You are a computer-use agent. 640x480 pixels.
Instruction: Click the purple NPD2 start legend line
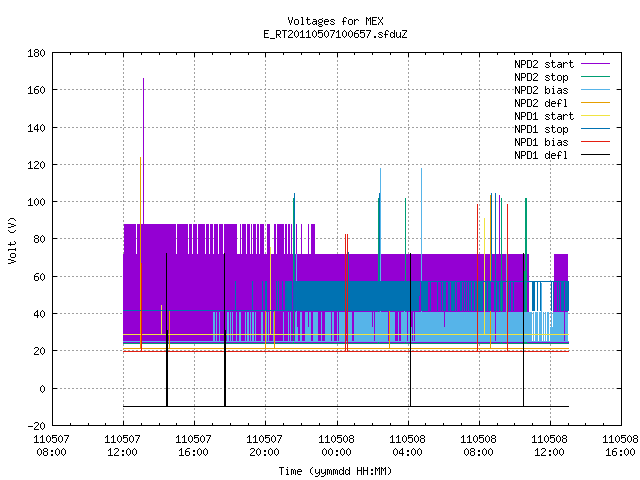[595, 64]
